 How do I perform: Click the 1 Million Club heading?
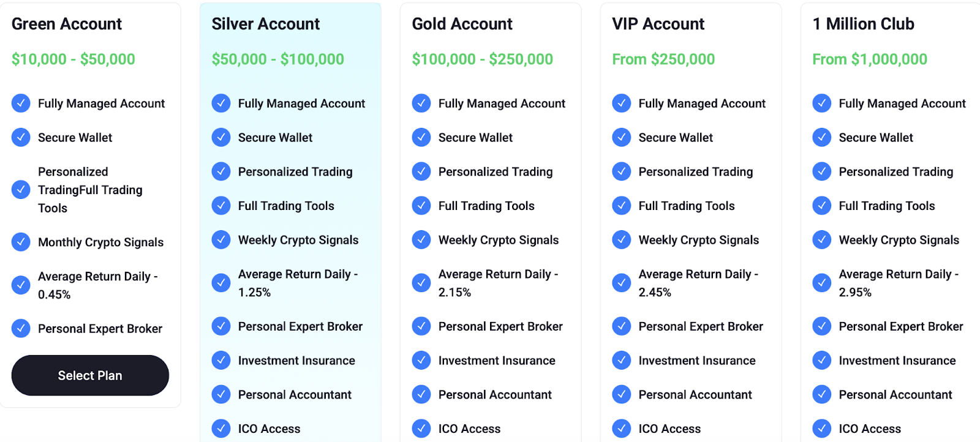tap(863, 24)
